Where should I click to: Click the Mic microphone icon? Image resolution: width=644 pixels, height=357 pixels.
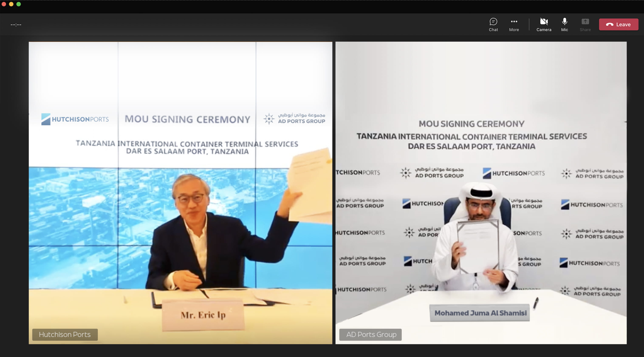(x=565, y=21)
